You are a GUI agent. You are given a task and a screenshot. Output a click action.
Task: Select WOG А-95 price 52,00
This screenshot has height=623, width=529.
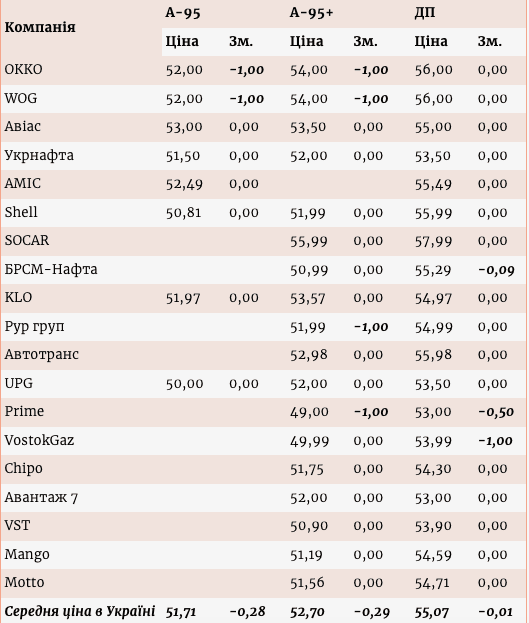pyautogui.click(x=184, y=99)
